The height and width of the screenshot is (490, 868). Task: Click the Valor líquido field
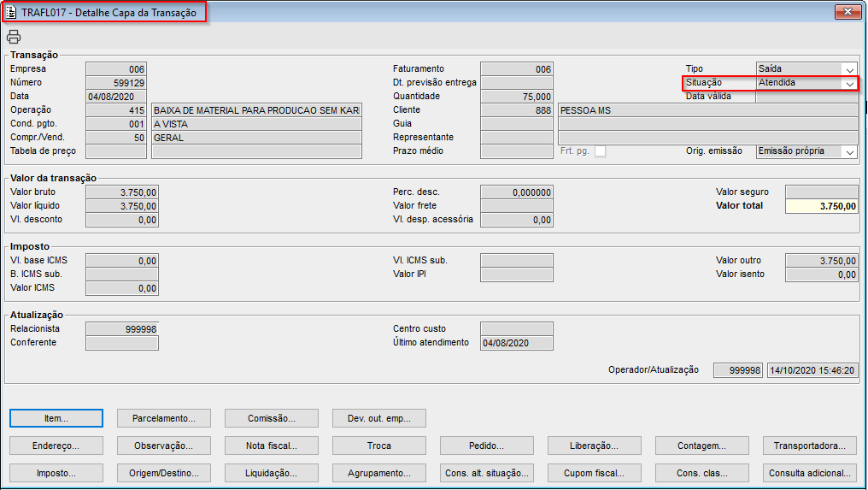click(x=122, y=206)
